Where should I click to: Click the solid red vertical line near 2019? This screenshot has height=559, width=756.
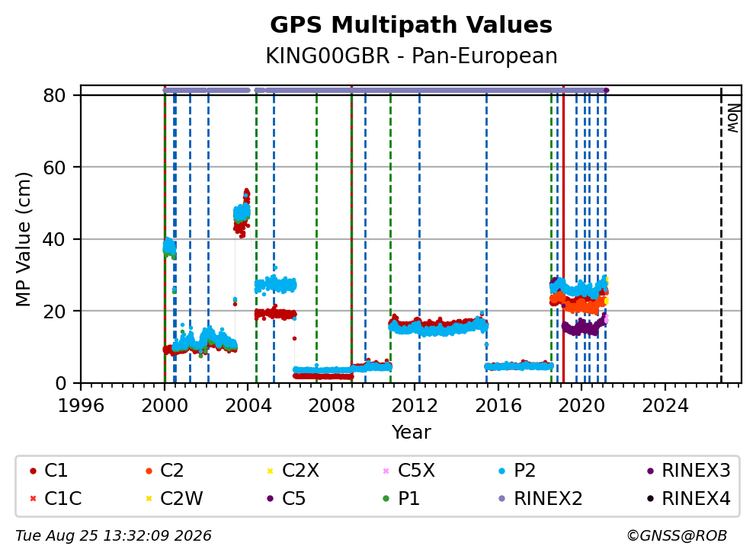click(x=563, y=235)
